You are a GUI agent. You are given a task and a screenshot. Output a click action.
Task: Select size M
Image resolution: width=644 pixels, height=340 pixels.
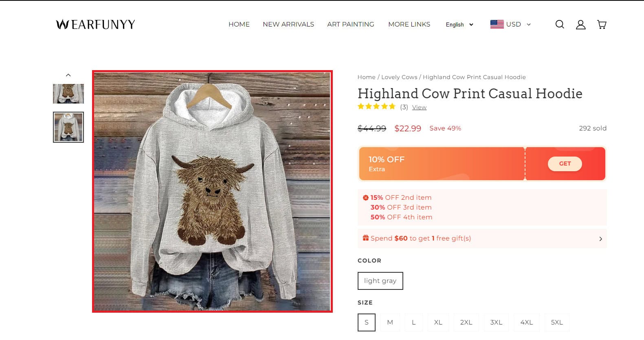[x=390, y=322]
